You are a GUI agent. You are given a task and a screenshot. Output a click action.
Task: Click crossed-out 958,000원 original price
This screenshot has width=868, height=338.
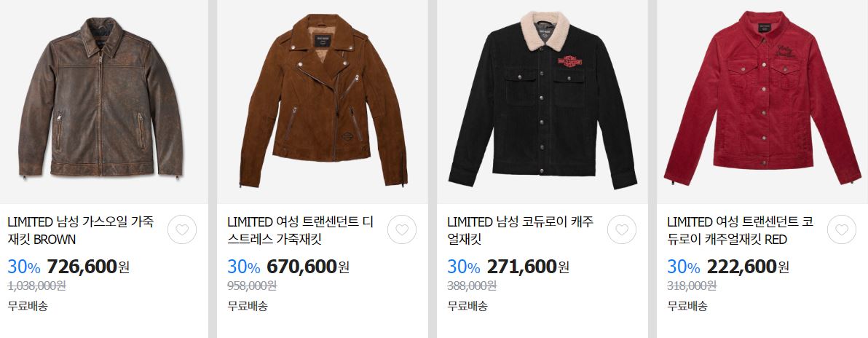click(x=252, y=286)
